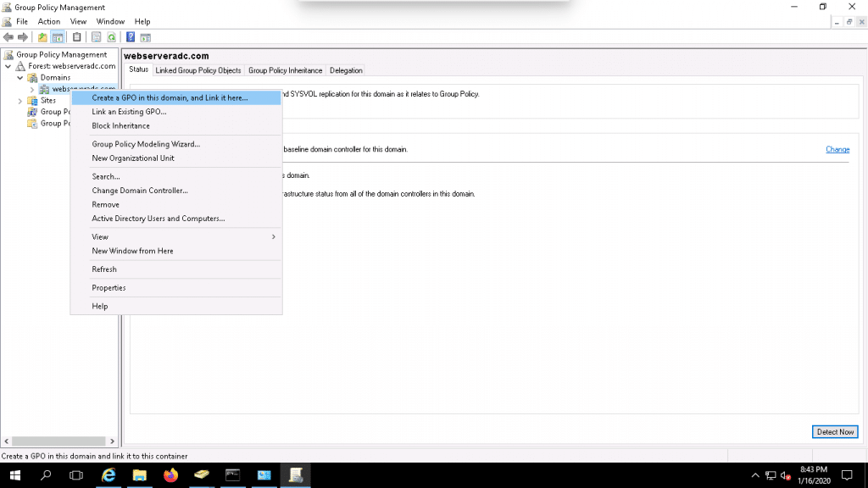Switch to the Delegation tab
This screenshot has width=868, height=488.
coord(346,70)
